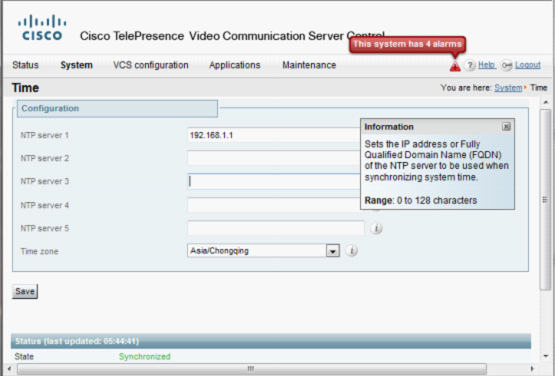Click the horizontal scrollbar thumb
The height and width of the screenshot is (376, 555).
(x=252, y=369)
